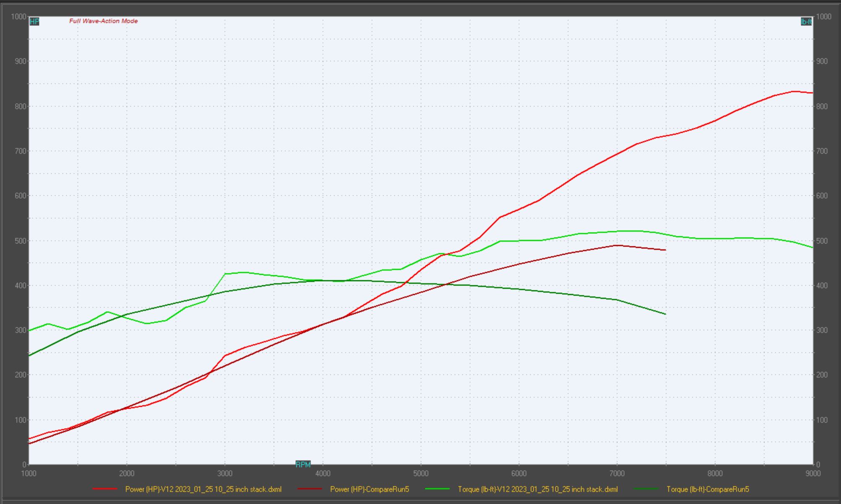Click the 1000 value atop left HP axis
Screen dimensions: 841x504
(x=18, y=17)
